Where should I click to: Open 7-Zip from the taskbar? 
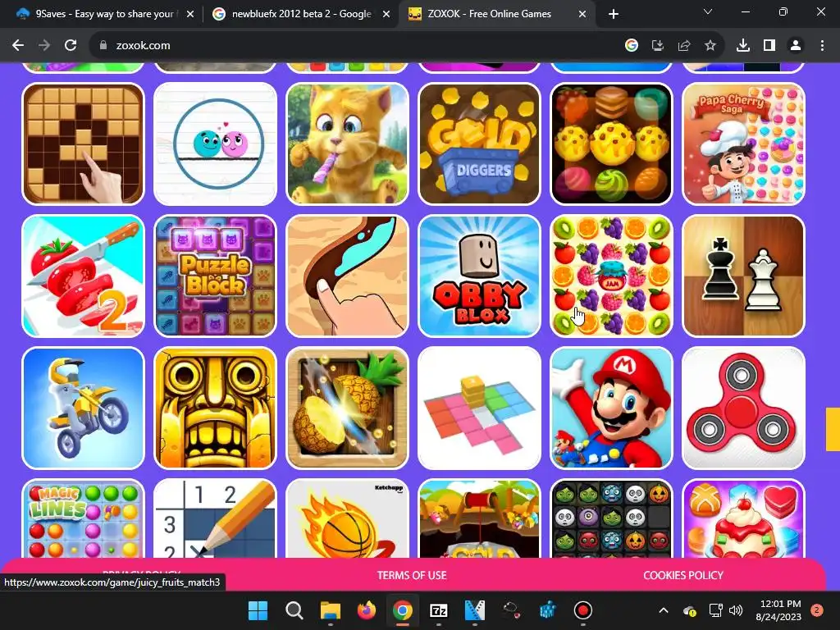(x=439, y=610)
